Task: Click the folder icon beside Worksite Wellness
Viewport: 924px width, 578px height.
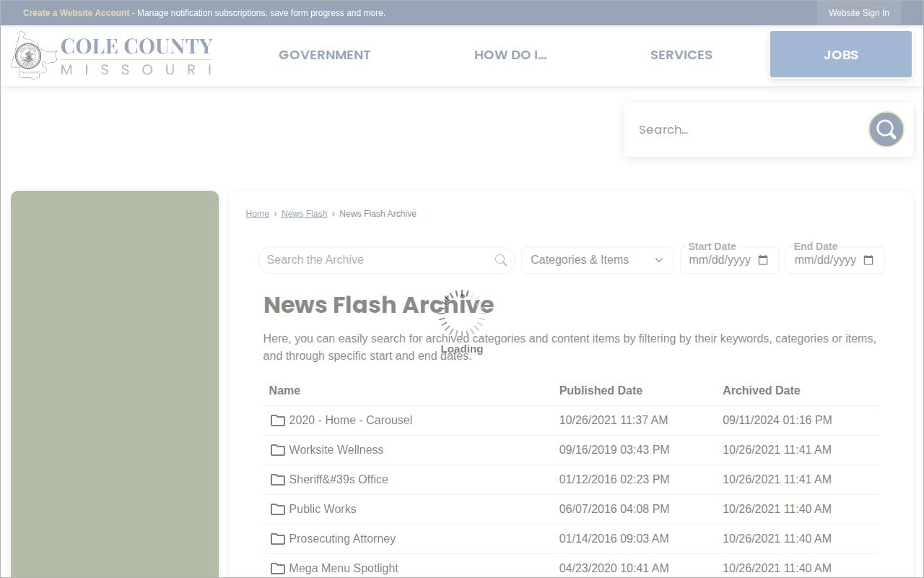Action: point(278,450)
